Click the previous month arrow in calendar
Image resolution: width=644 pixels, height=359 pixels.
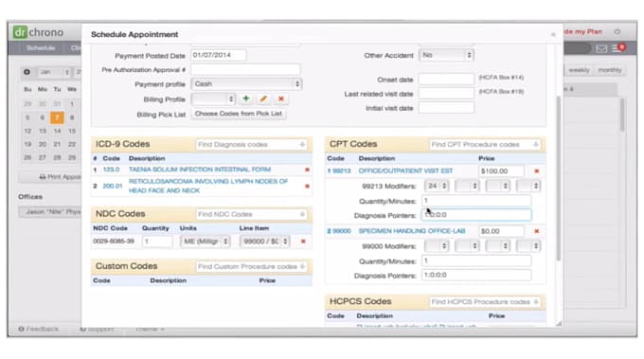pos(27,72)
